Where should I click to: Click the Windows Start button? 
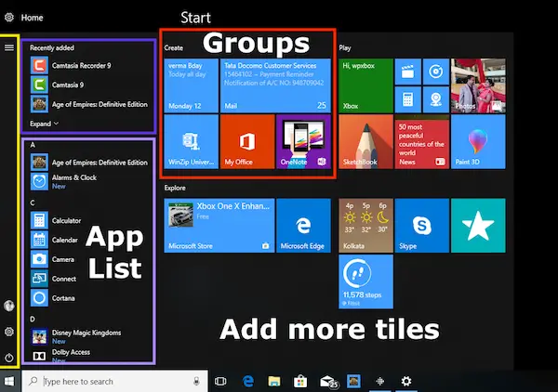click(10, 381)
